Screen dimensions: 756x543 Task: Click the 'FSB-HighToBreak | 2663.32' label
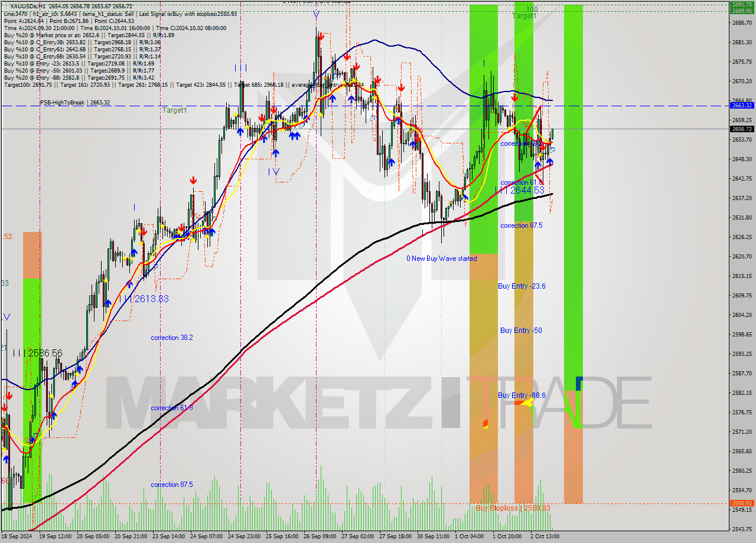pos(75,102)
